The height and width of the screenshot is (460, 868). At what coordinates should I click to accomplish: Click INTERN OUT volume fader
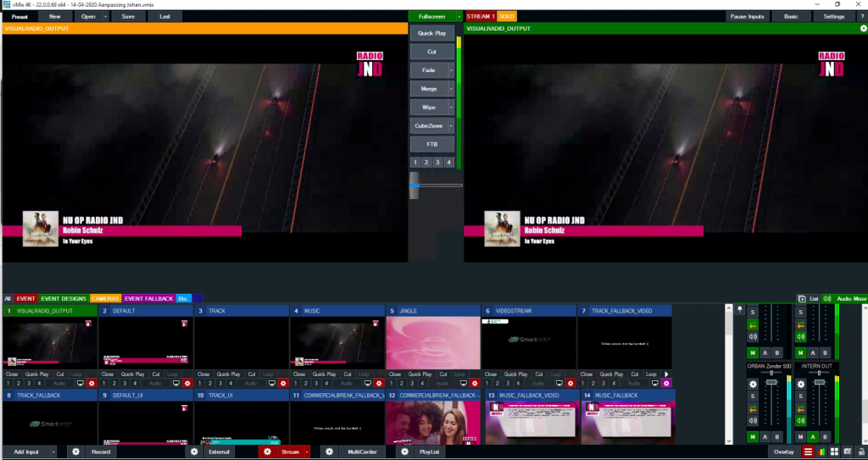tap(820, 383)
